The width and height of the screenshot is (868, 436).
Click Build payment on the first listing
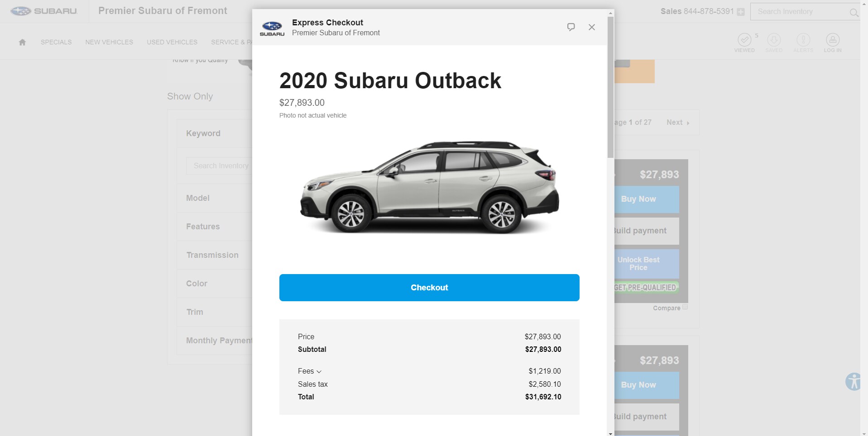647,231
